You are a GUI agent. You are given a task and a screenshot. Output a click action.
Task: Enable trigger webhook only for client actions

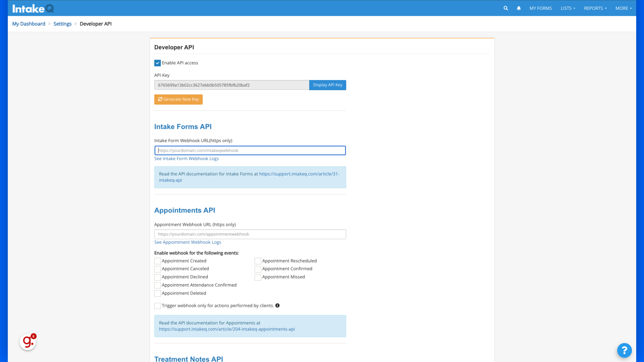point(157,306)
